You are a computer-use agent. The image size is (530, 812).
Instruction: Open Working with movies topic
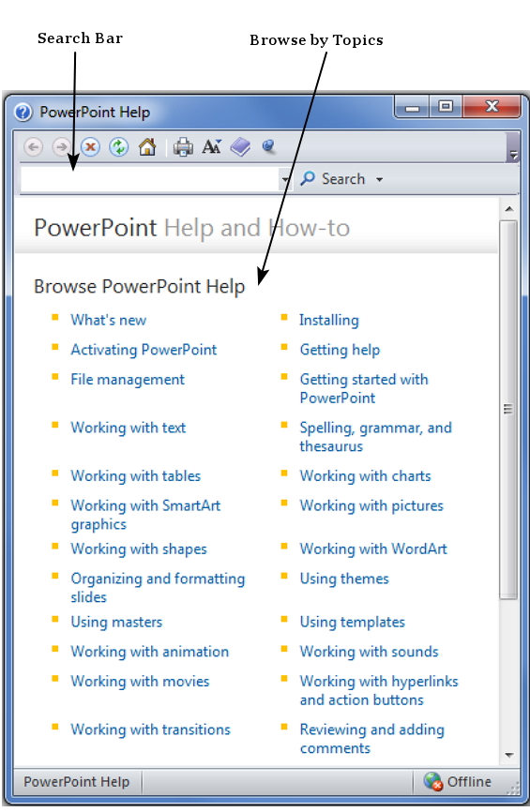140,681
